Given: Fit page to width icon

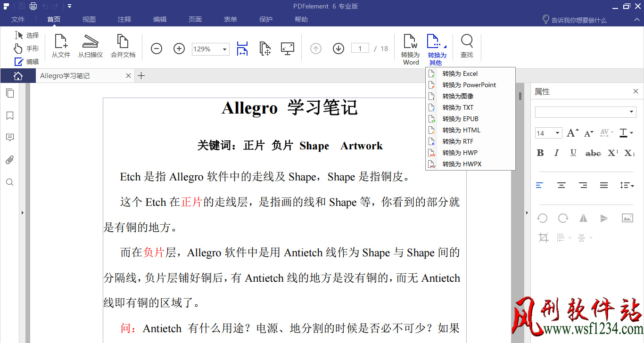Looking at the screenshot, I should coord(242,49).
